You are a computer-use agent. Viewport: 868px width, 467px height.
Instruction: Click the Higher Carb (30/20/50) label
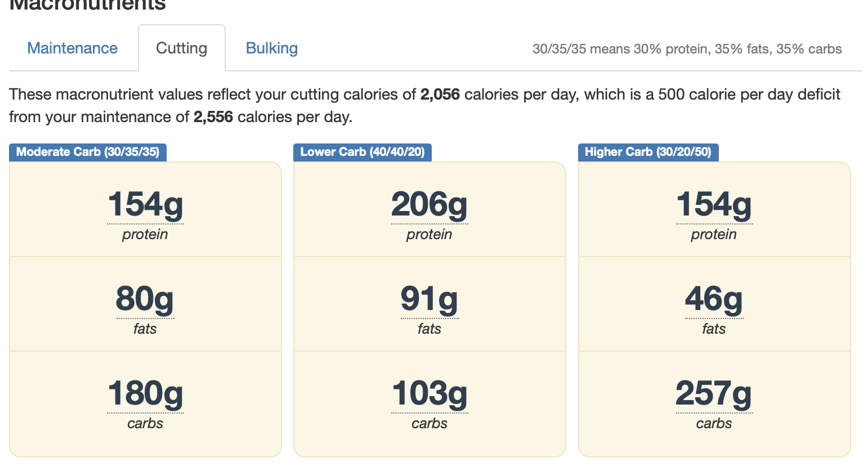coord(648,152)
